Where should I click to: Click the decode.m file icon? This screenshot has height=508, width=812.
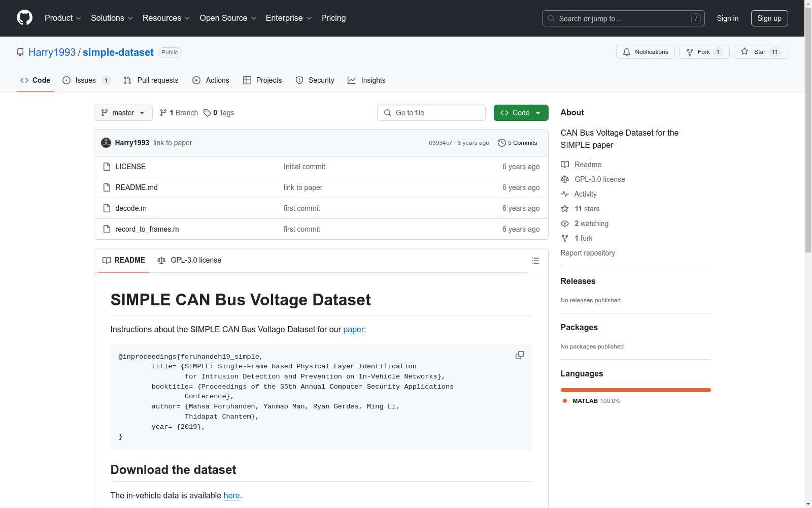point(107,208)
